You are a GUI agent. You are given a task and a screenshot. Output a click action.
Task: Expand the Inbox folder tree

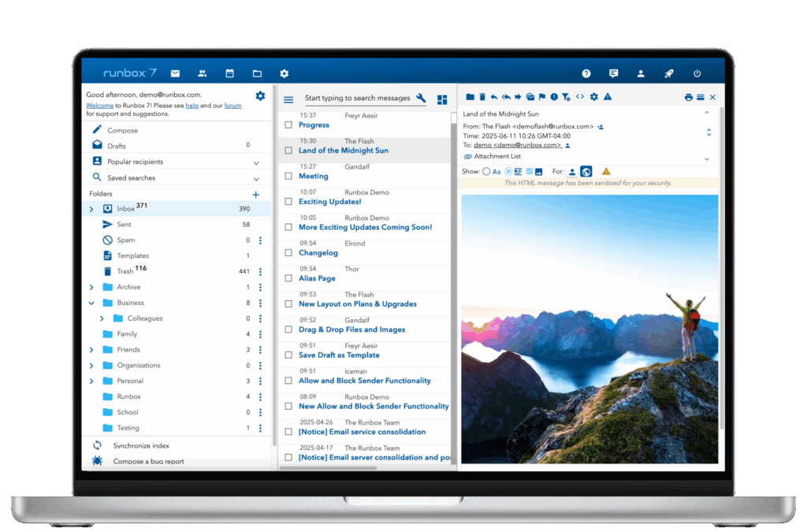click(91, 209)
